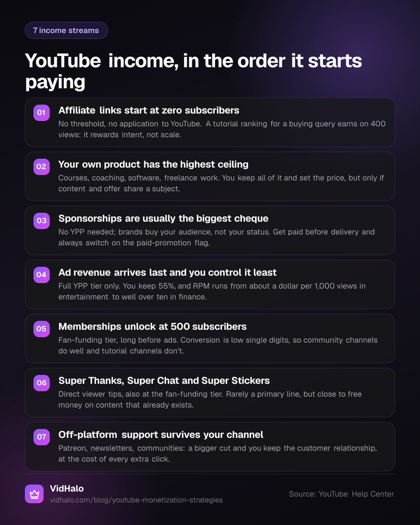This screenshot has height=525, width=420.
Task: Open the vidhalo.com blog monetization-strategies link
Action: [136, 500]
